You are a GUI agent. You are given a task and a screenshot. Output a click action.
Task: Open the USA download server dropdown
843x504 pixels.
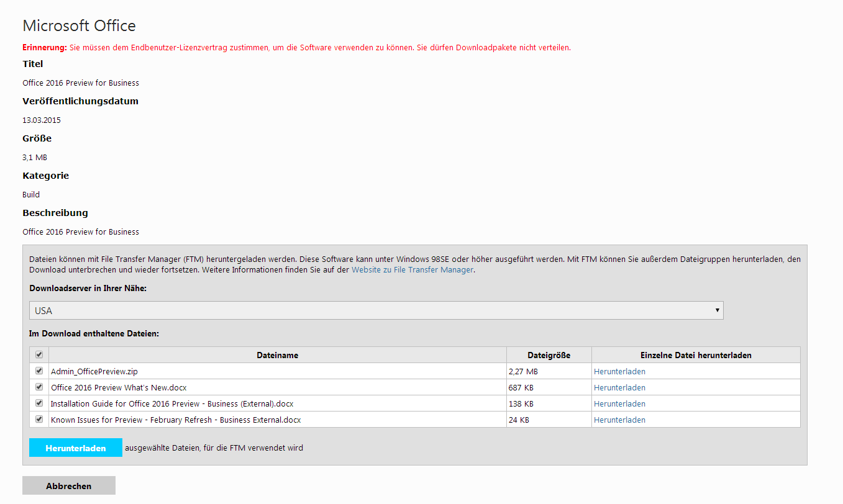376,310
